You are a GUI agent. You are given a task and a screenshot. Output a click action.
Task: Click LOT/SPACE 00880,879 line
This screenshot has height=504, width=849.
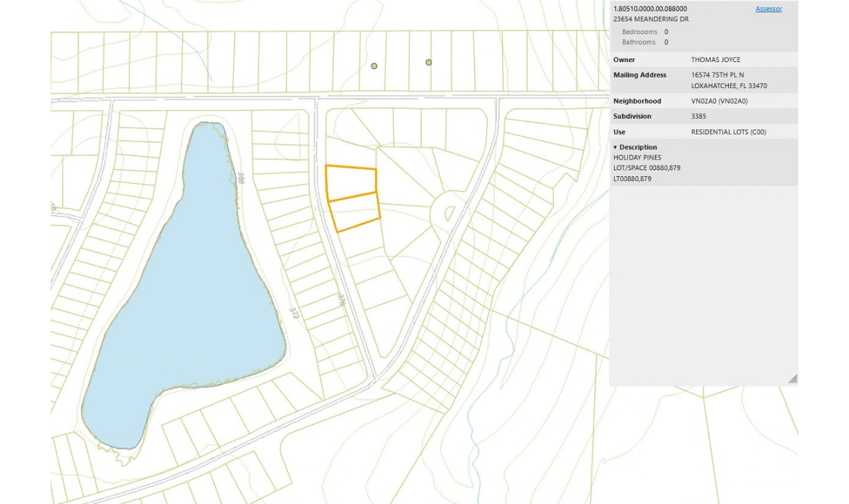[x=647, y=168]
